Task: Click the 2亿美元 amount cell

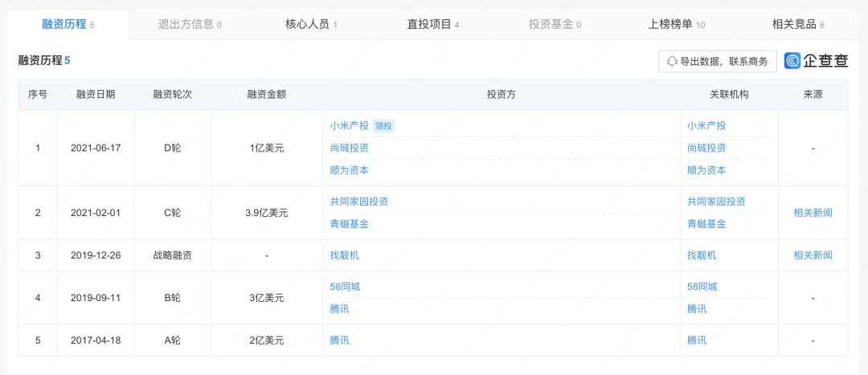Action: [x=267, y=340]
